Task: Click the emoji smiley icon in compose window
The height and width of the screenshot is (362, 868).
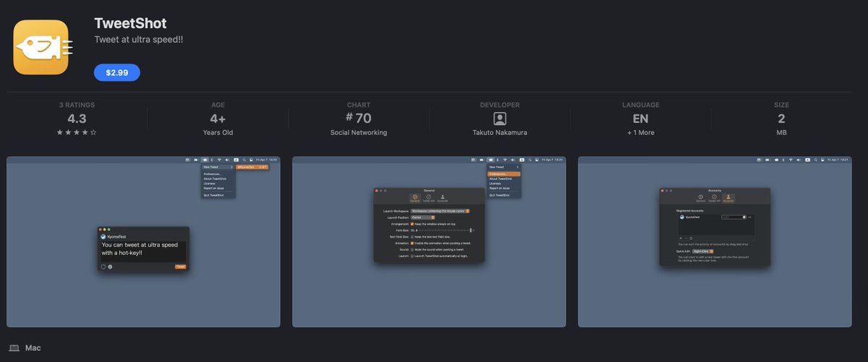Action: tap(110, 267)
